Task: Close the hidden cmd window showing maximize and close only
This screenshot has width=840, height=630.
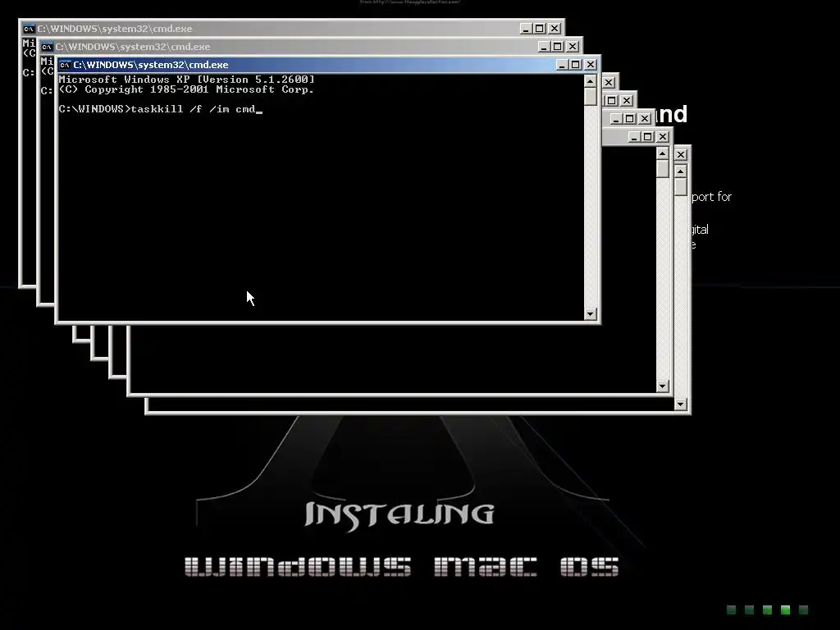Action: 626,101
